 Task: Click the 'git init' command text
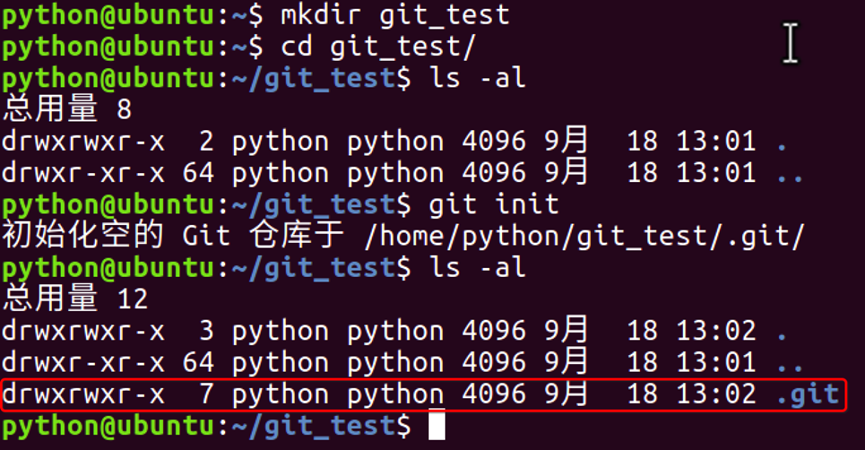coord(494,205)
